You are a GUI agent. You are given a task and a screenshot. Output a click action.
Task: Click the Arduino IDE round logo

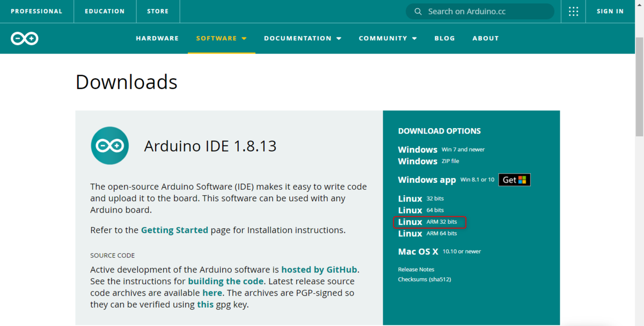(110, 145)
